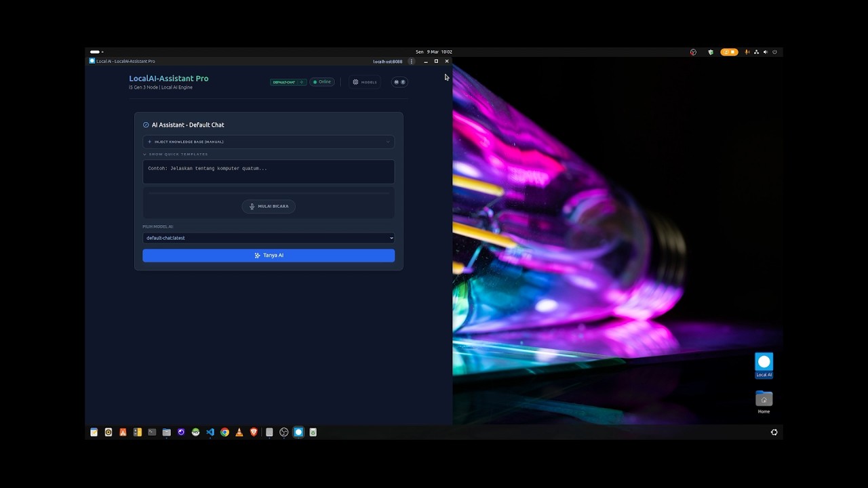Start voice input with Mulai Bicara
The image size is (868, 488).
point(269,206)
